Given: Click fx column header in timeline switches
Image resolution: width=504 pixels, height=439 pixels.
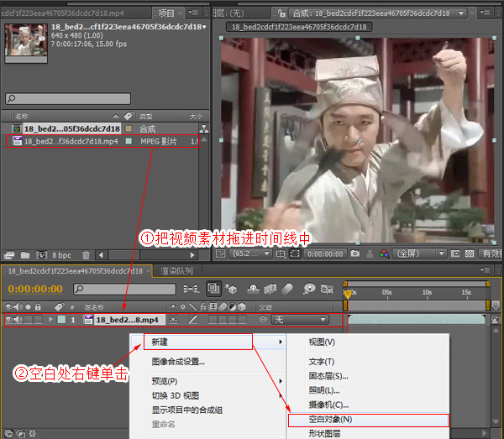Looking at the screenshot, I should click(x=203, y=307).
